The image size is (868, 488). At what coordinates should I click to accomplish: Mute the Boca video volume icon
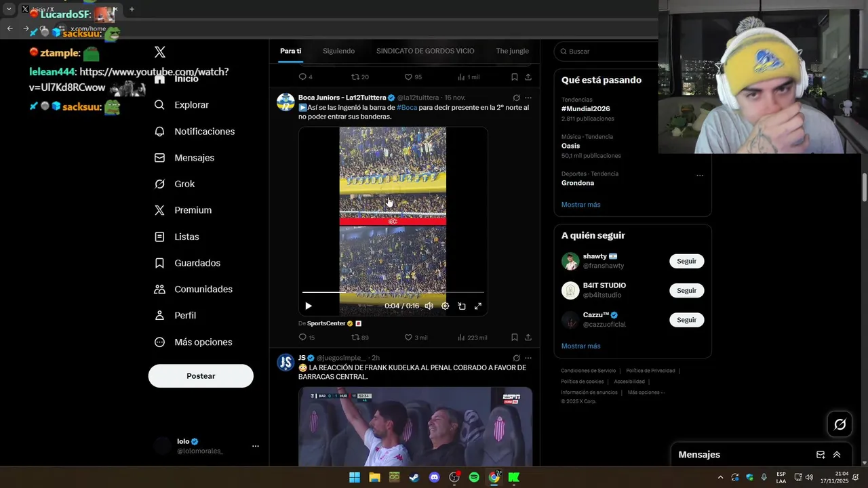(x=429, y=306)
